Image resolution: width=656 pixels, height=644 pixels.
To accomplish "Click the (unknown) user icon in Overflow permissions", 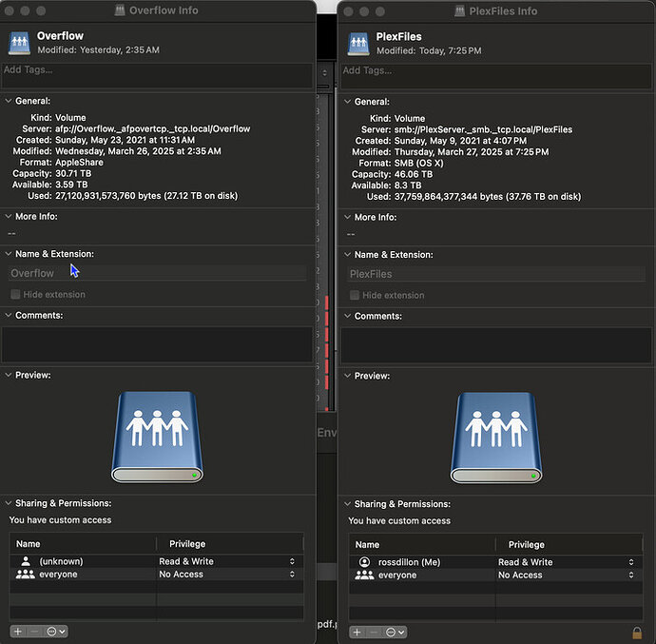I will pyautogui.click(x=26, y=561).
